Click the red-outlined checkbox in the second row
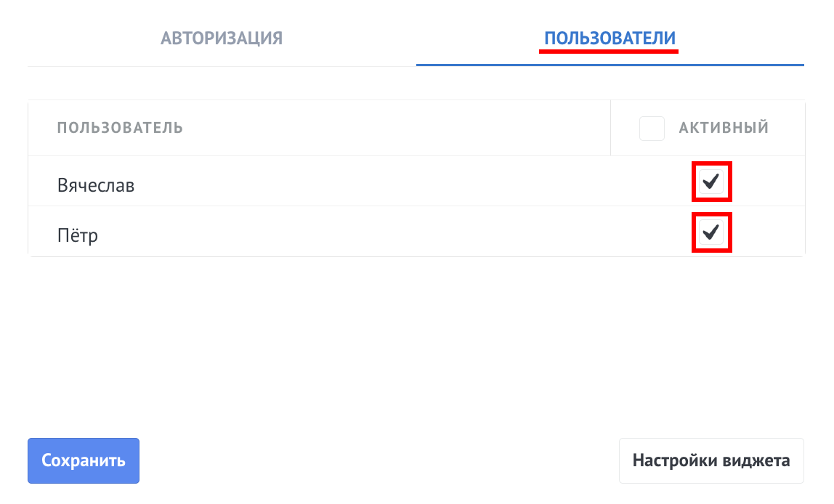Image resolution: width=834 pixels, height=504 pixels. [712, 232]
